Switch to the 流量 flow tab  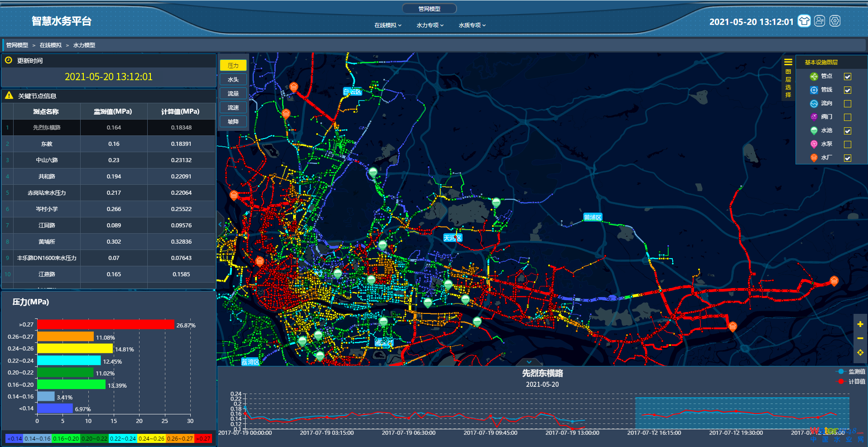click(233, 94)
